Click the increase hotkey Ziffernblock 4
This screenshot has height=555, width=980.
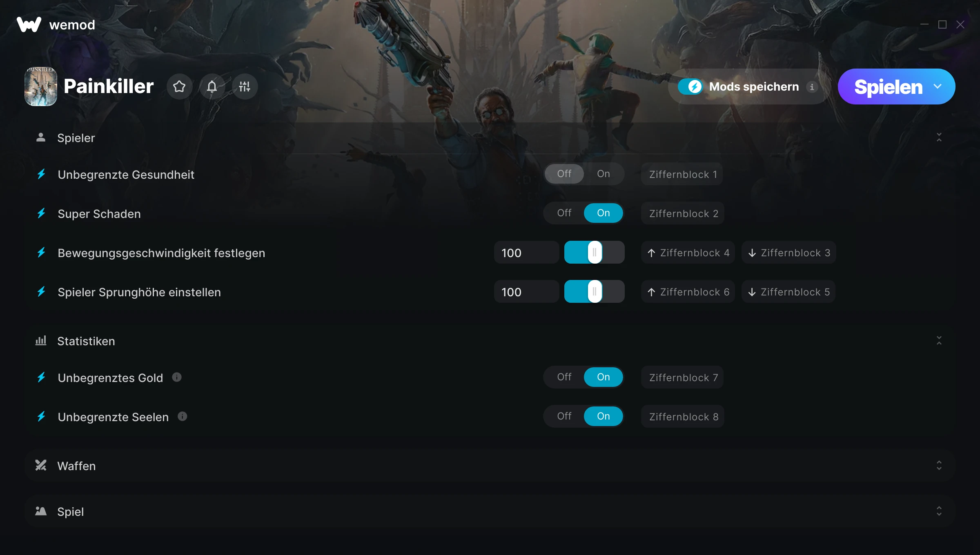688,253
